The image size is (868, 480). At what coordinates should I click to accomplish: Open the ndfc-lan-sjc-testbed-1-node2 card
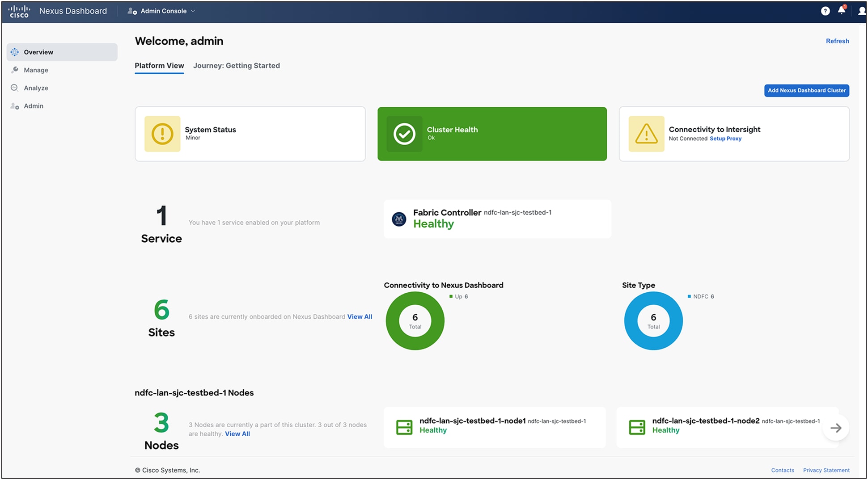click(x=727, y=427)
